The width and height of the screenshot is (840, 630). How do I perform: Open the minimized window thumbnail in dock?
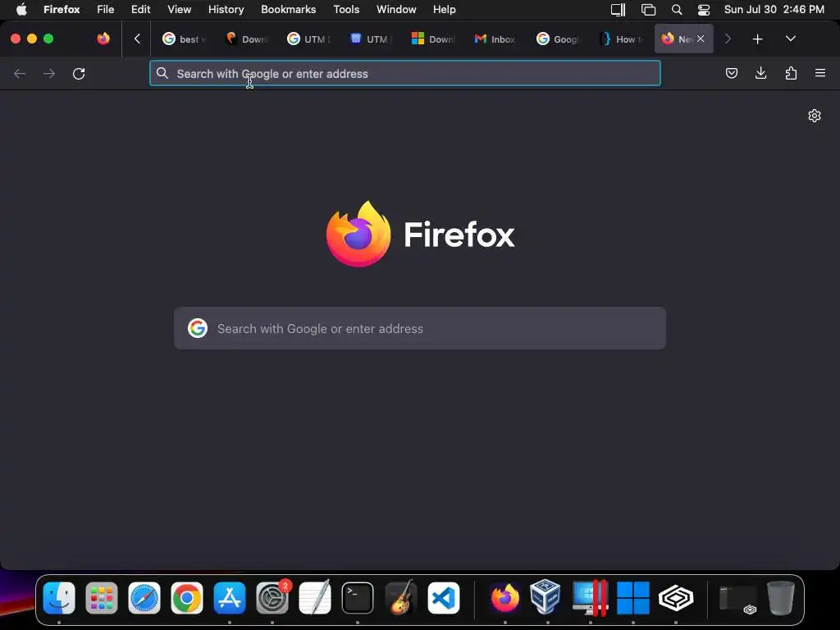click(x=737, y=599)
